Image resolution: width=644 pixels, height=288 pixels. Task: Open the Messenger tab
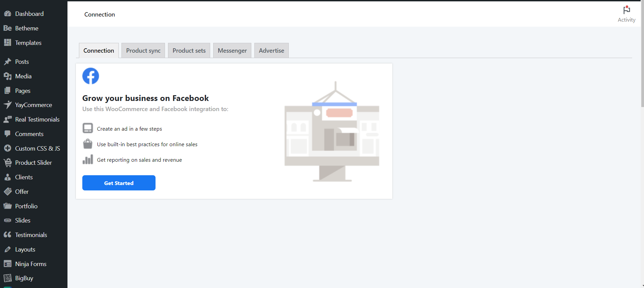tap(232, 50)
